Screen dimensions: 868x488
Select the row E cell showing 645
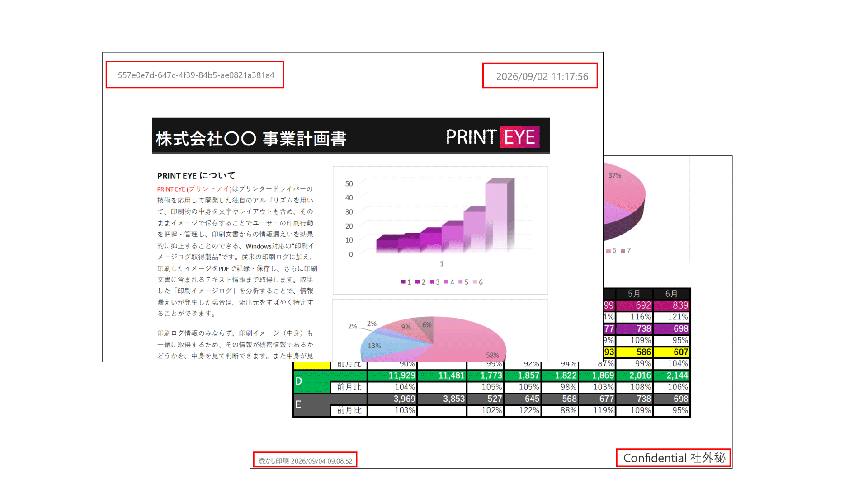coord(523,399)
